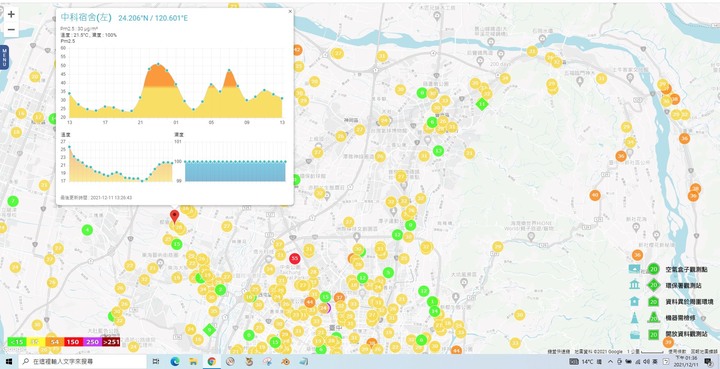720x369 pixels.
Task: Open the Windows Start menu
Action: 9,362
